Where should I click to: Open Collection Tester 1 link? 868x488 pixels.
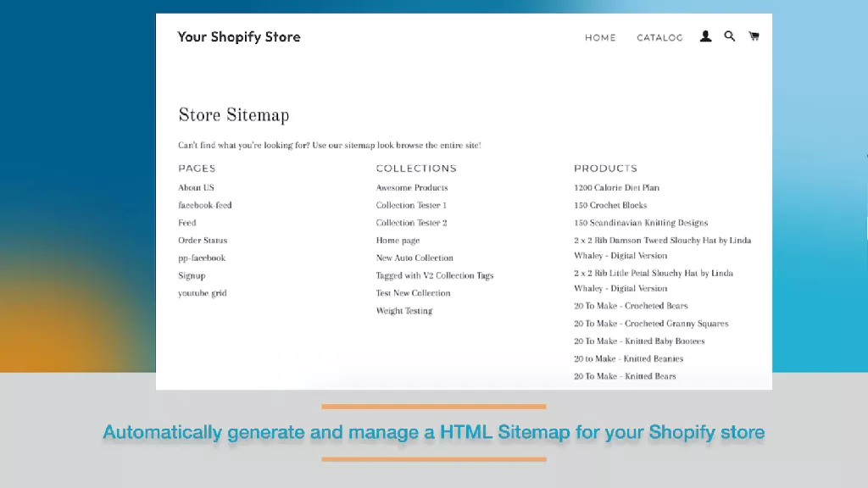[x=411, y=205]
